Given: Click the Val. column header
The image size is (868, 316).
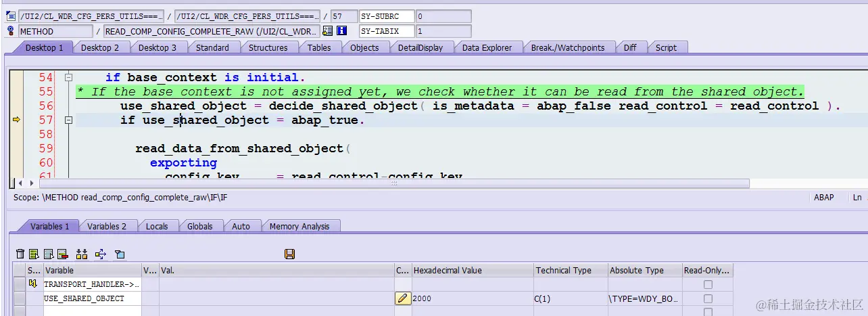Looking at the screenshot, I should click(x=276, y=270).
